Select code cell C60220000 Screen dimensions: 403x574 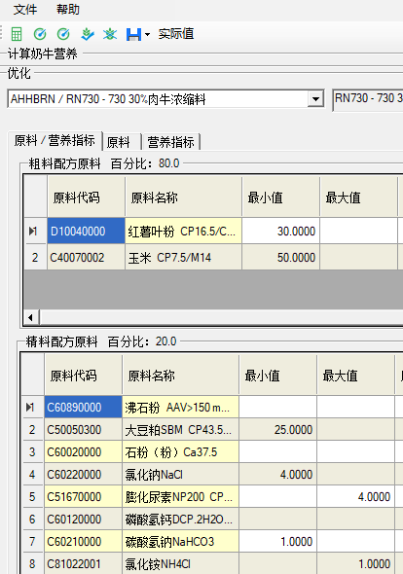coord(83,474)
